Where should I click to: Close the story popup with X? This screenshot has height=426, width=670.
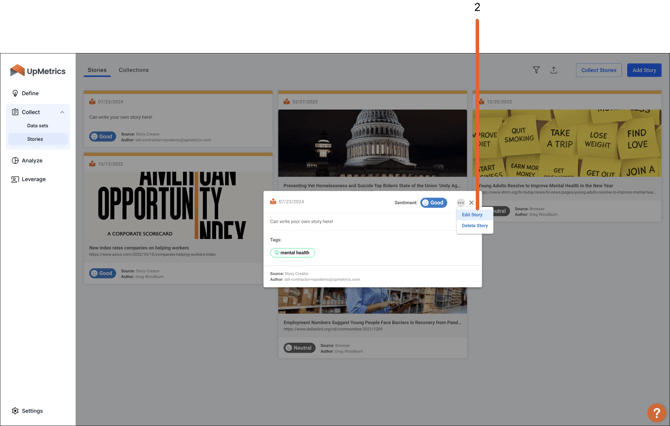tap(472, 202)
